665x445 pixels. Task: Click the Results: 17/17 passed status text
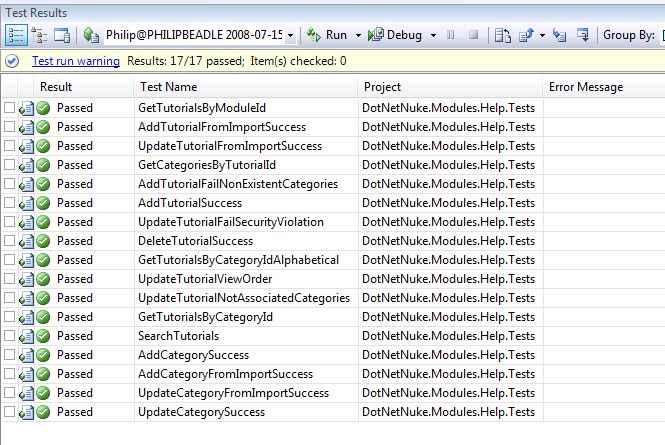coord(186,61)
